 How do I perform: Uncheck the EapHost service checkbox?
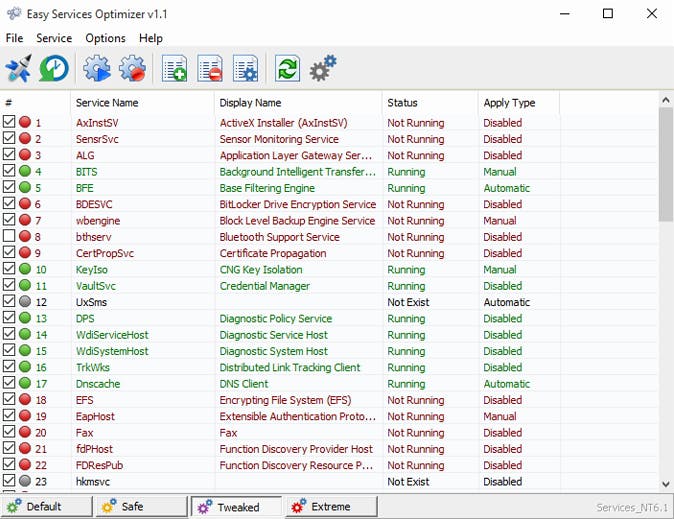click(9, 415)
